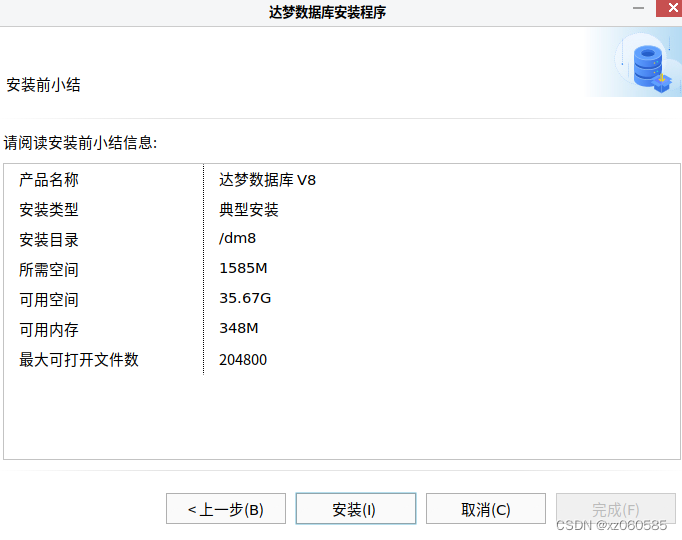Select the 典型安装 value

click(249, 210)
